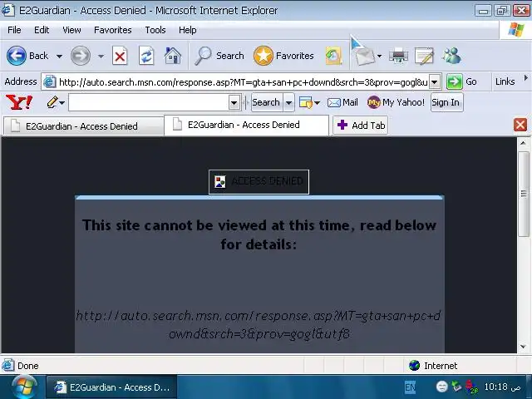Open the Mail toolbar dropdown arrow

click(379, 57)
